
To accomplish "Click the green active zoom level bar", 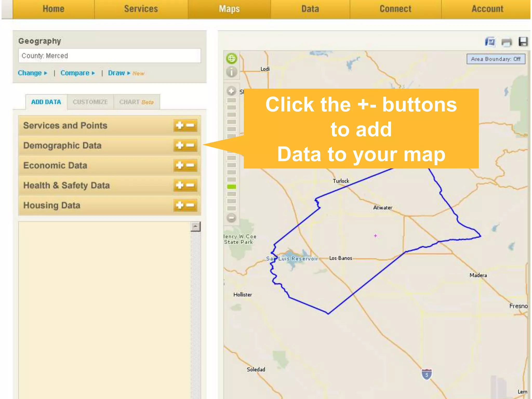I will (x=231, y=187).
